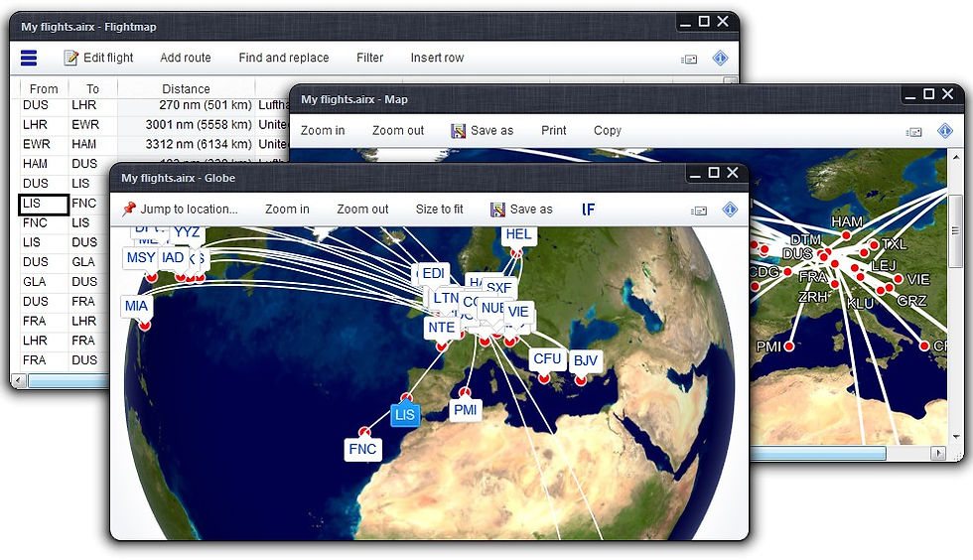
Task: Click Print in Map window toolbar
Action: click(554, 130)
